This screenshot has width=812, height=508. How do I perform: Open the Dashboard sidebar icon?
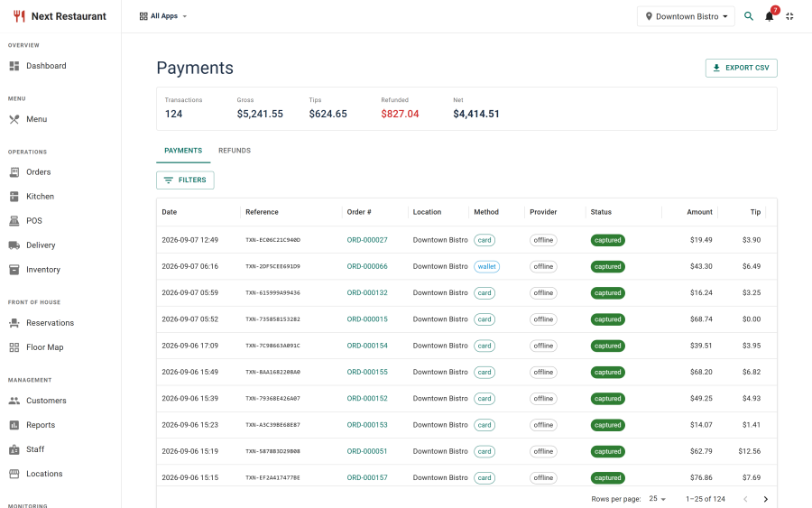click(x=14, y=66)
